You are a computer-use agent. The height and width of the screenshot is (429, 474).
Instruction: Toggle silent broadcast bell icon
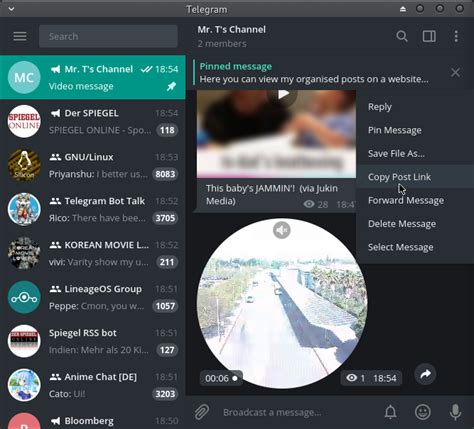pyautogui.click(x=390, y=412)
